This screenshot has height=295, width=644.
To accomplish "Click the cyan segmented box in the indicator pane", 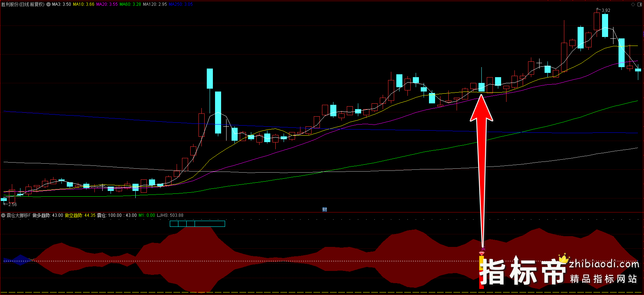I will (197, 224).
